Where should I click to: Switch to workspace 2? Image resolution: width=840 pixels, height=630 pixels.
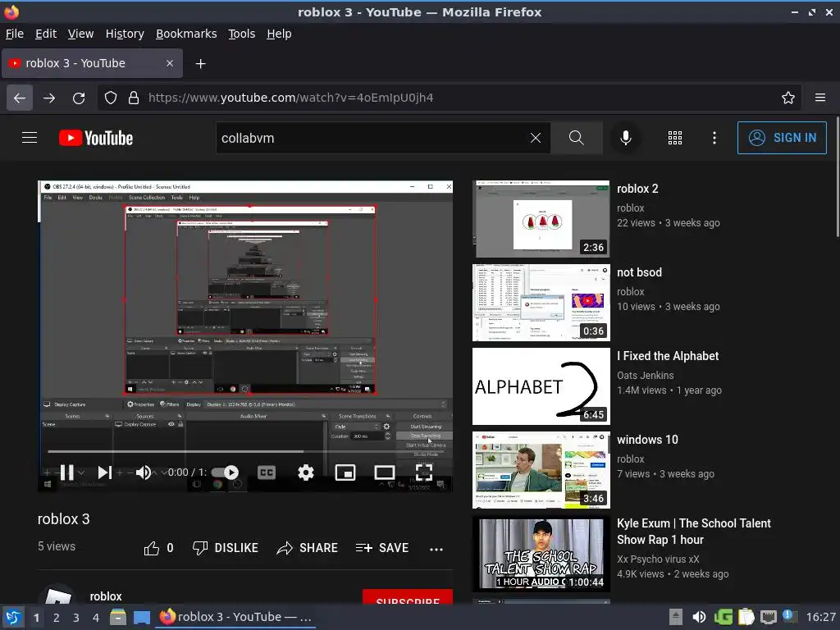point(56,618)
